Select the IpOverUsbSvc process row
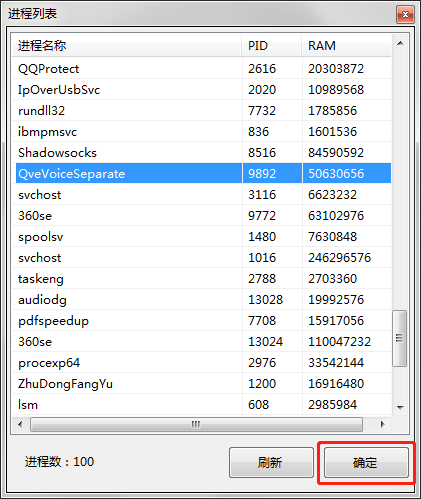The width and height of the screenshot is (421, 499). 202,90
